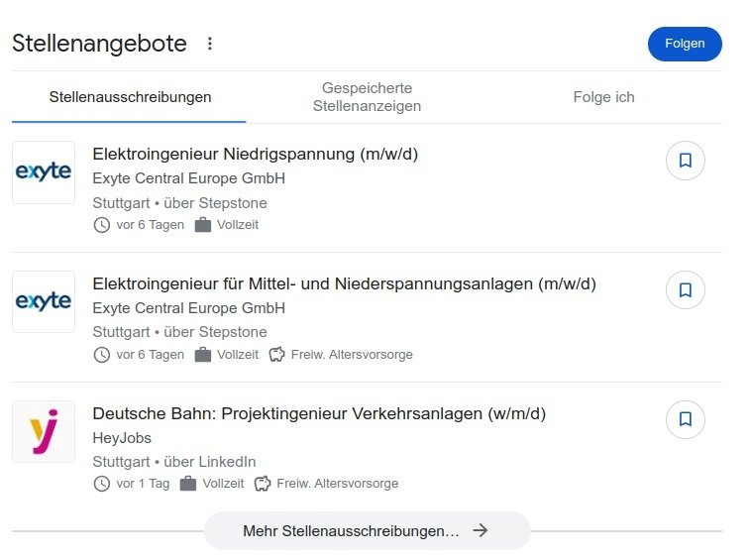Image resolution: width=750 pixels, height=560 pixels.
Task: Switch to the Stellenausschreibungen tab
Action: point(130,97)
